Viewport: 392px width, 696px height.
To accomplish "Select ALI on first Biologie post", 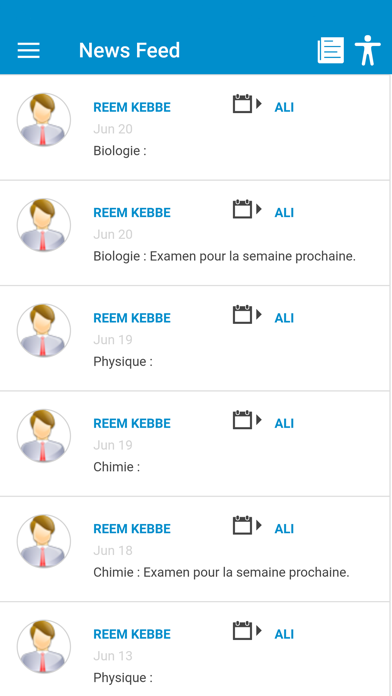I will click(x=284, y=107).
